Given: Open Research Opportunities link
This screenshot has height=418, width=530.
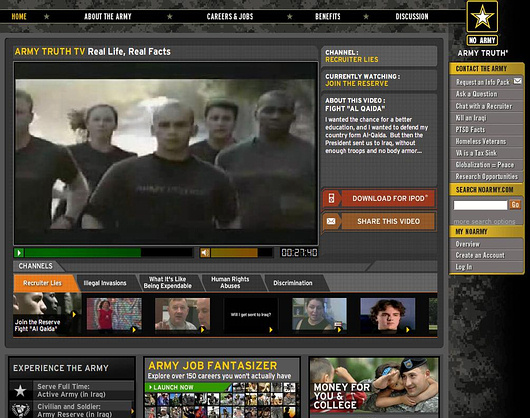Looking at the screenshot, I should [487, 177].
